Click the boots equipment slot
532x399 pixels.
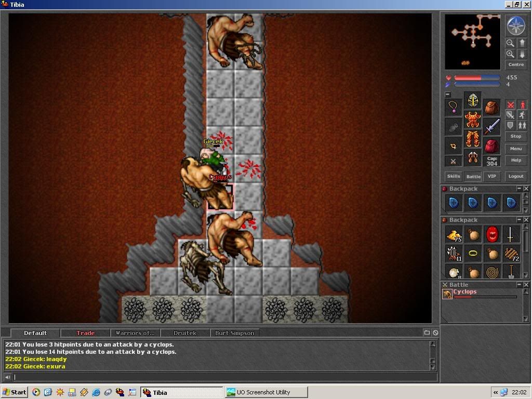tap(473, 158)
